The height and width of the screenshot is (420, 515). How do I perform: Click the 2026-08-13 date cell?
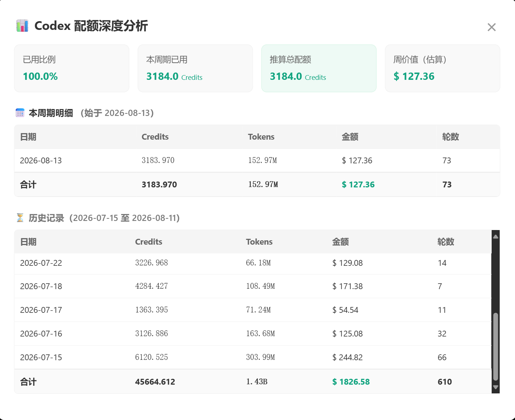41,161
